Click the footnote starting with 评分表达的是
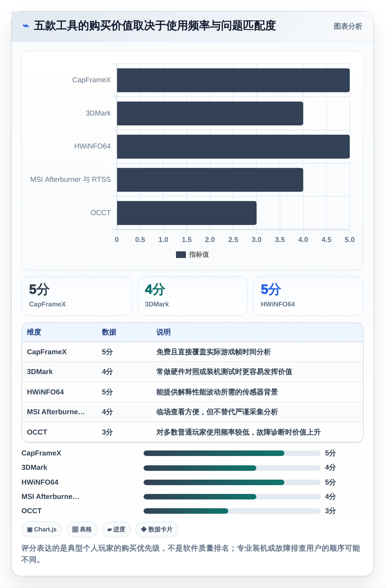Image resolution: width=385 pixels, height=588 pixels. click(191, 554)
